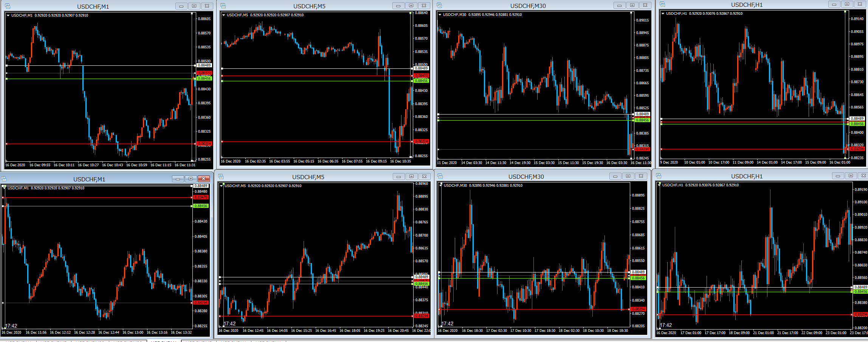
Task: Click the chart icon of upper USDCHF,M1 window
Action: 8,6
